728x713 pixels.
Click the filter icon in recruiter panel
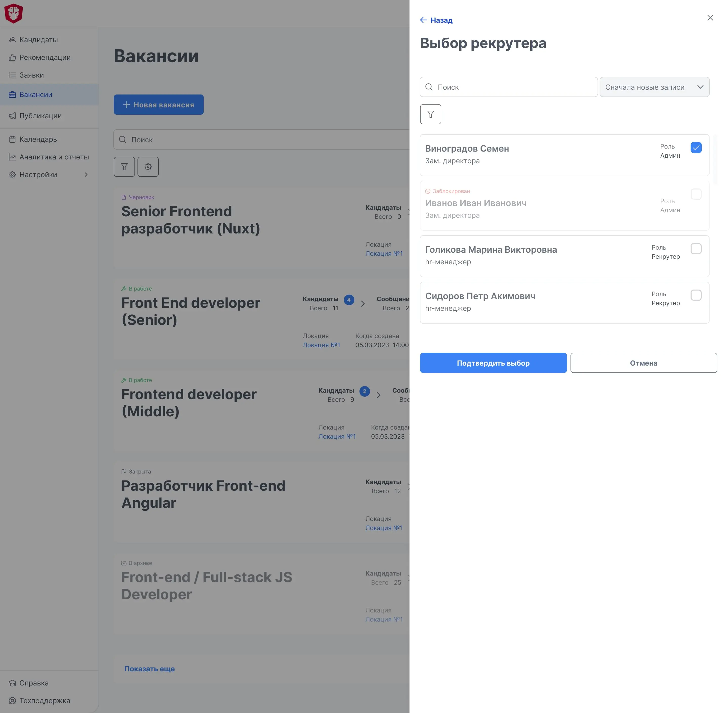point(430,114)
